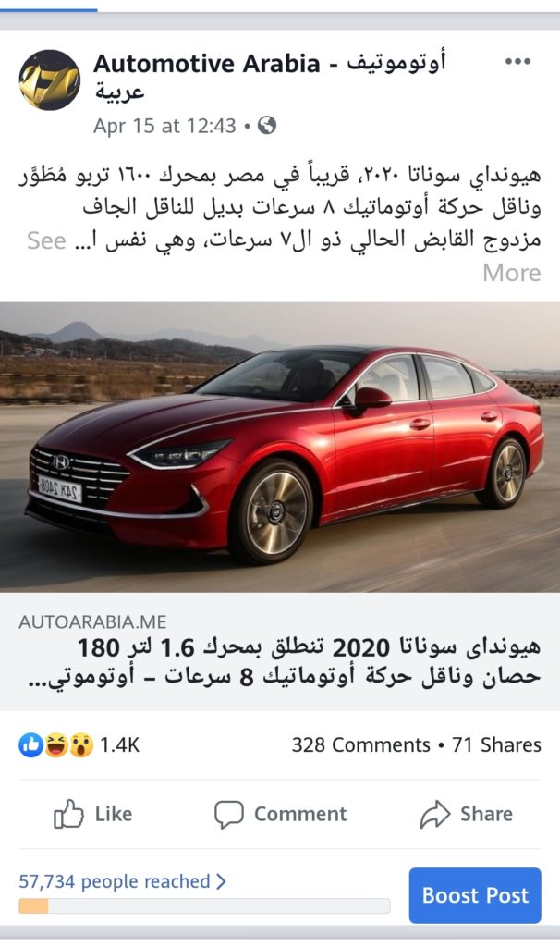Open the red Hyundai Sonata photo

[x=280, y=447]
